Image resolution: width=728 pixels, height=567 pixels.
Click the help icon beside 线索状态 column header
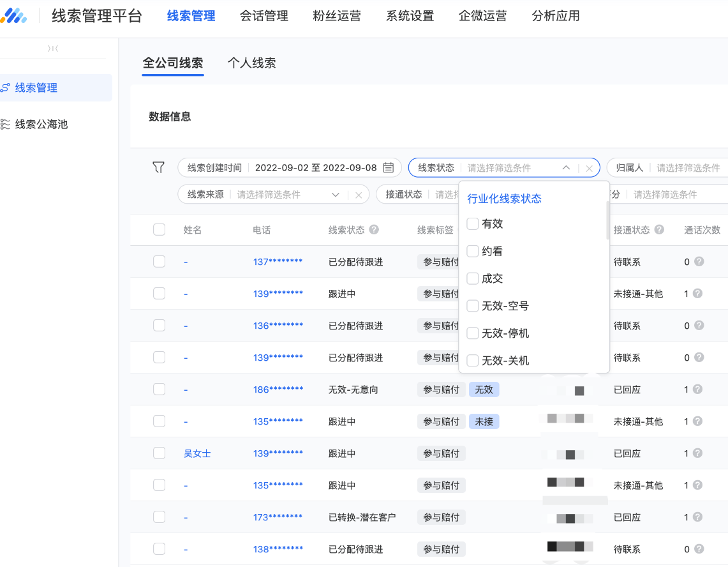pyautogui.click(x=374, y=230)
